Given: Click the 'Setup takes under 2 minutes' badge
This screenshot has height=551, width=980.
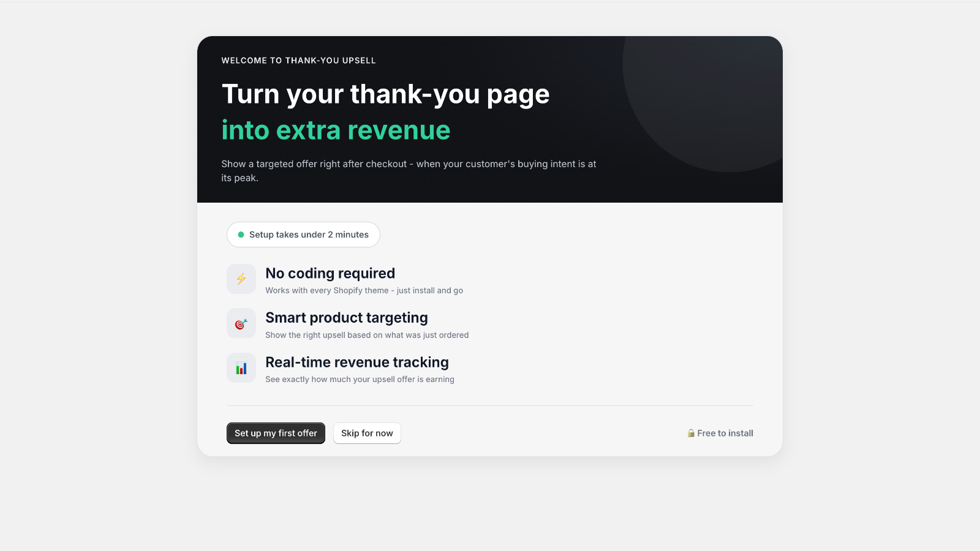Looking at the screenshot, I should tap(303, 234).
